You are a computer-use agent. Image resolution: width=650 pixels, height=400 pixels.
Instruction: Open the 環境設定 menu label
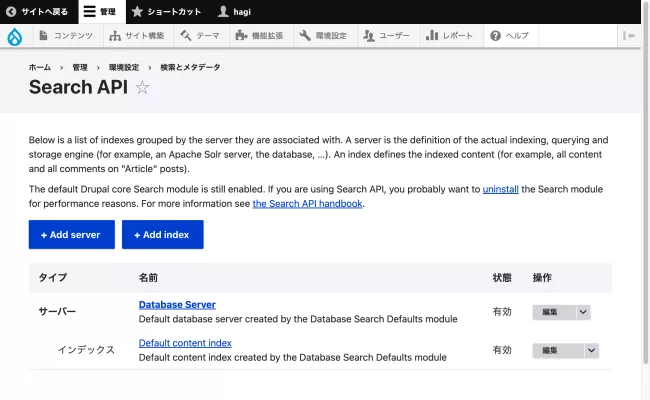coord(331,36)
